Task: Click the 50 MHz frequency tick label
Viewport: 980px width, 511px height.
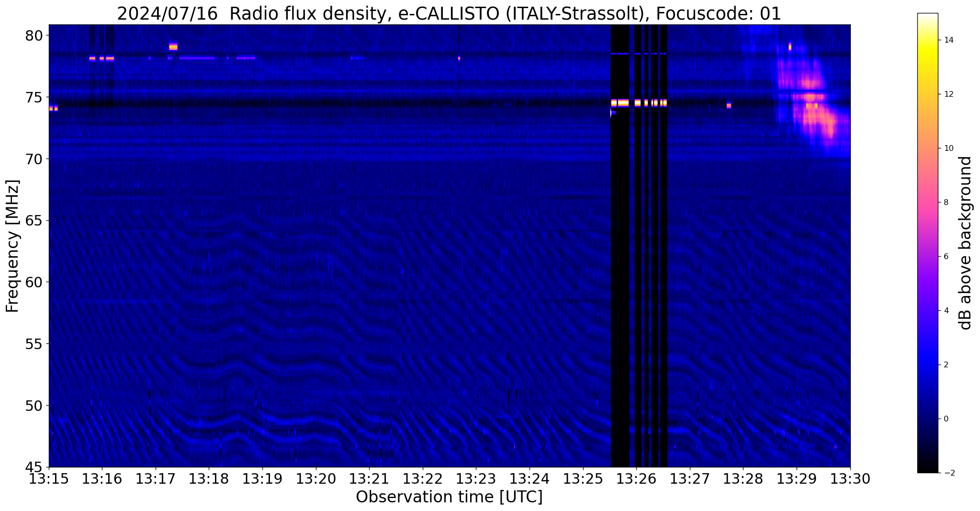Action: tap(35, 406)
